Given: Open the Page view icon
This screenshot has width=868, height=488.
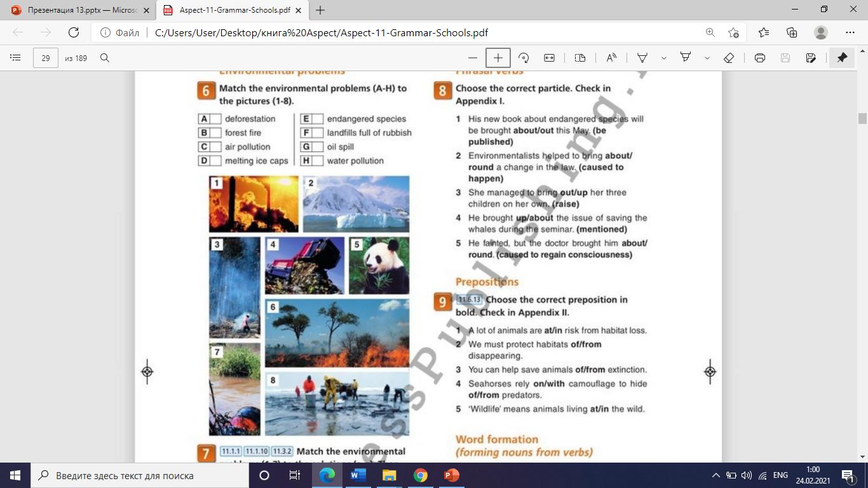Looking at the screenshot, I should 580,58.
